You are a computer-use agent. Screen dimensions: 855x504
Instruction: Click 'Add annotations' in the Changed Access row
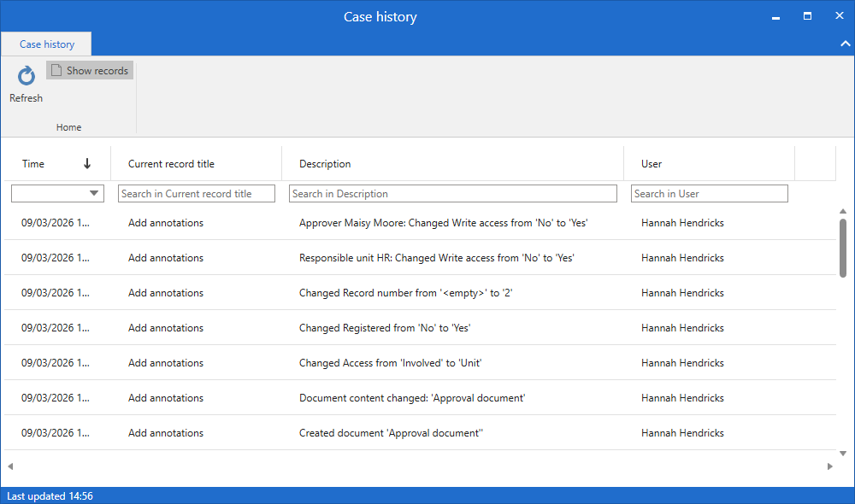point(166,363)
